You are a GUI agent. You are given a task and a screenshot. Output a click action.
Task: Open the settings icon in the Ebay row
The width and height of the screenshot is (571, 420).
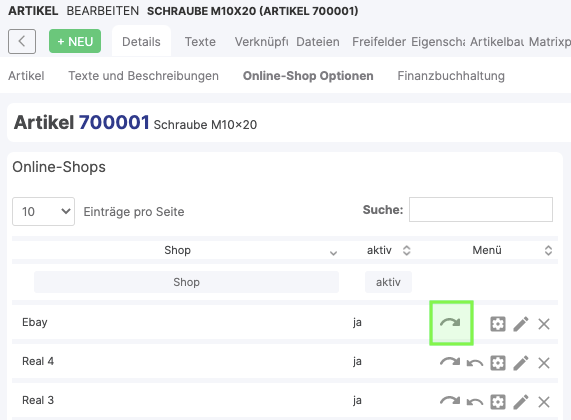click(x=498, y=323)
